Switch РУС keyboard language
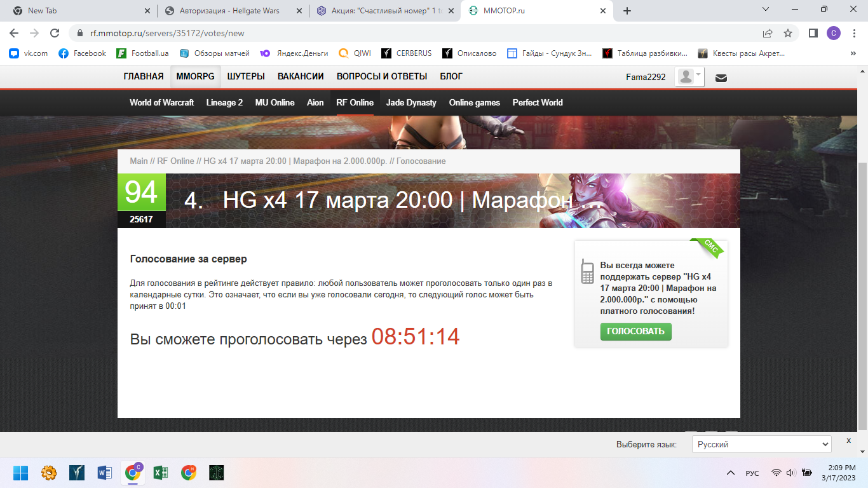The height and width of the screenshot is (488, 868). coord(752,473)
